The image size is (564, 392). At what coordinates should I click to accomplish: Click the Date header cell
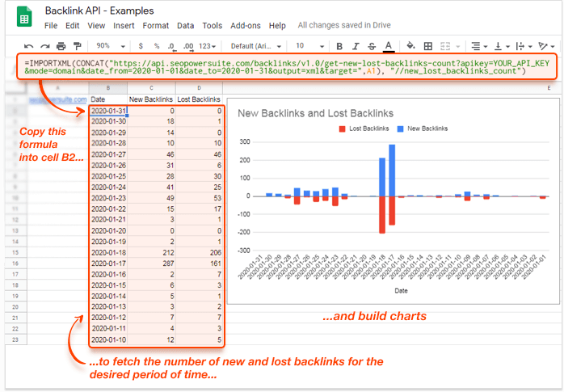click(x=108, y=99)
